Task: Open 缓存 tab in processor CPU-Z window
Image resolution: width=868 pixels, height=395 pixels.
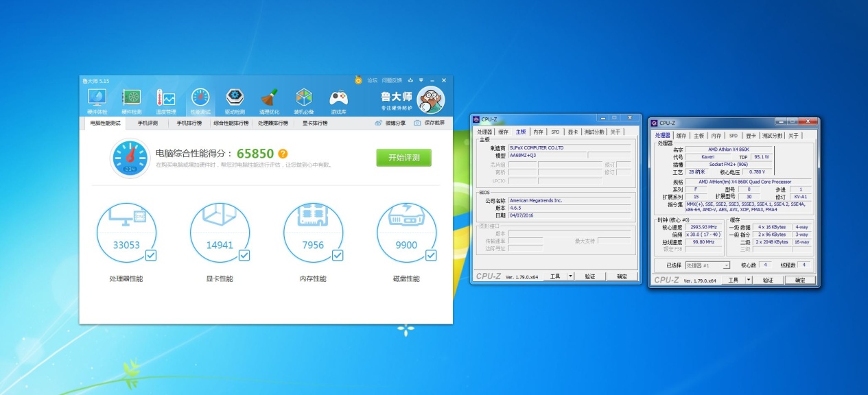Action: (681, 136)
